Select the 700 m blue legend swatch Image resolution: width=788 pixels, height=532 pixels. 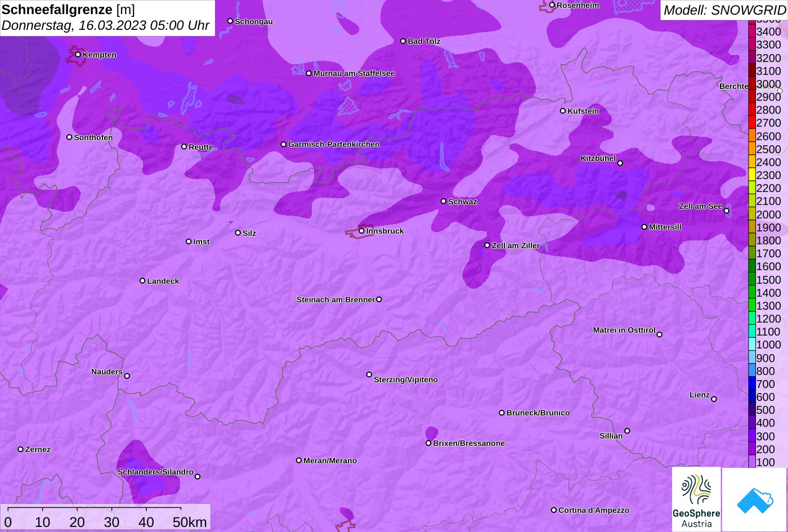[x=752, y=384]
